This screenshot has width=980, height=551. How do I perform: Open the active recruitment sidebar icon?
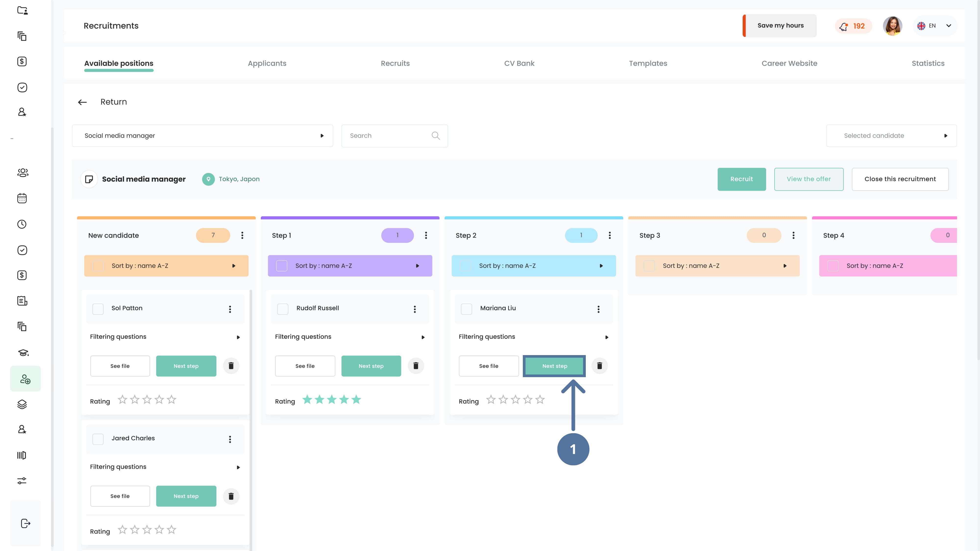[x=25, y=379]
